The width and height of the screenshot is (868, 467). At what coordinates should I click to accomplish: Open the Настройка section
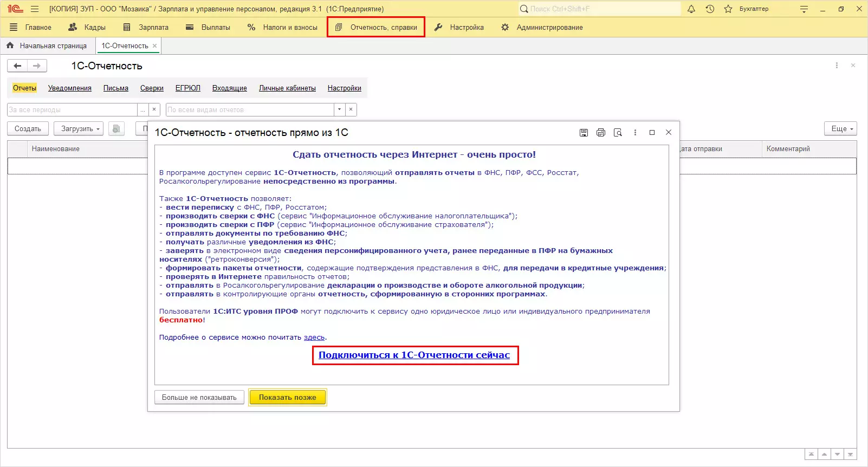[459, 27]
